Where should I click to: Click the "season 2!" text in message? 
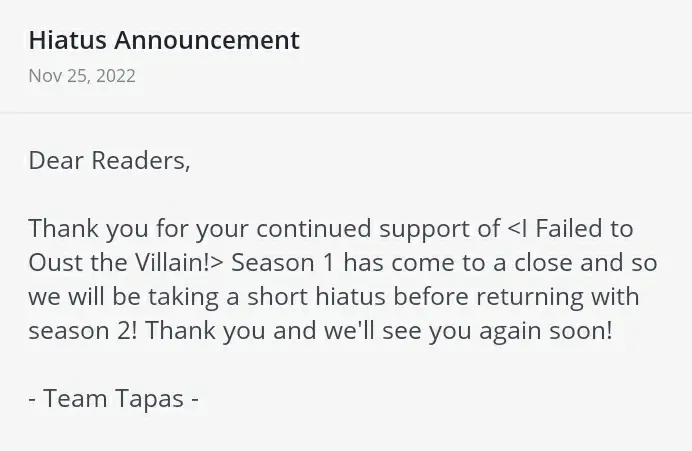[x=85, y=331]
